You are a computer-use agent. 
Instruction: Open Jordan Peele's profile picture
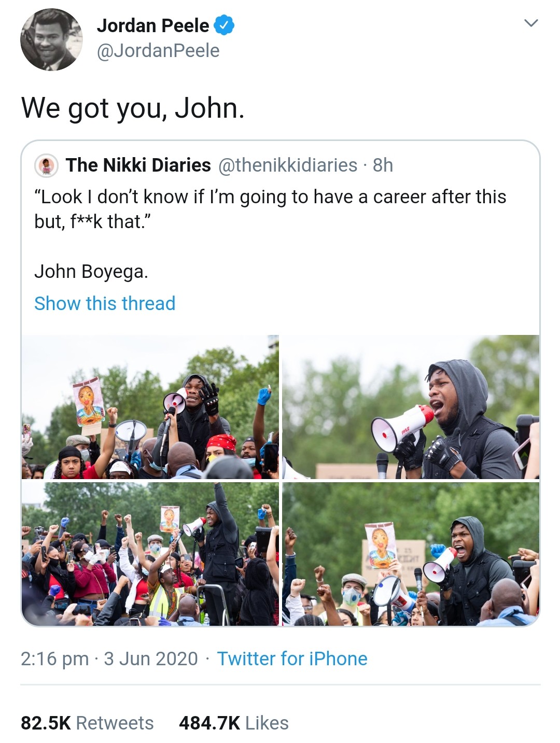pyautogui.click(x=51, y=39)
